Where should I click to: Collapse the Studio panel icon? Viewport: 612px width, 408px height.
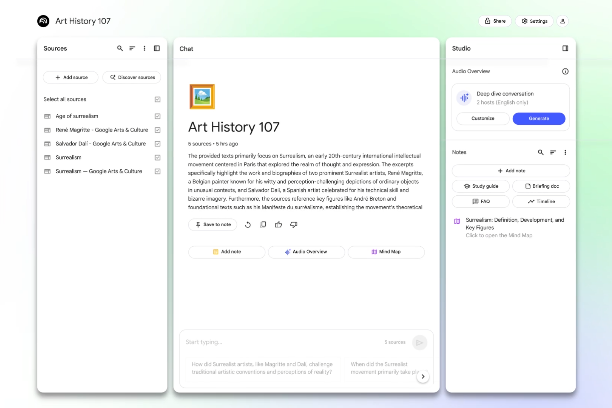point(565,48)
